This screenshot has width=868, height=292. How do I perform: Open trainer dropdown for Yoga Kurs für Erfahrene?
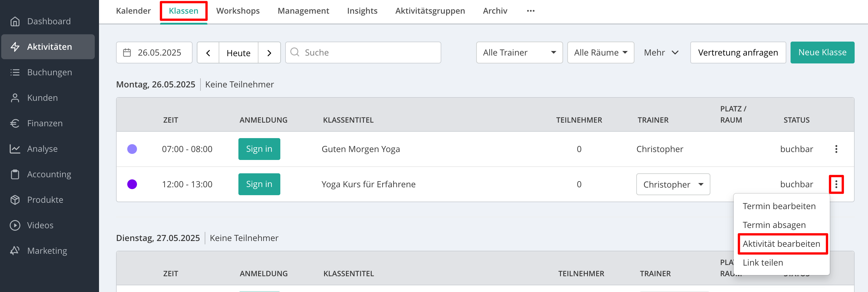click(673, 184)
